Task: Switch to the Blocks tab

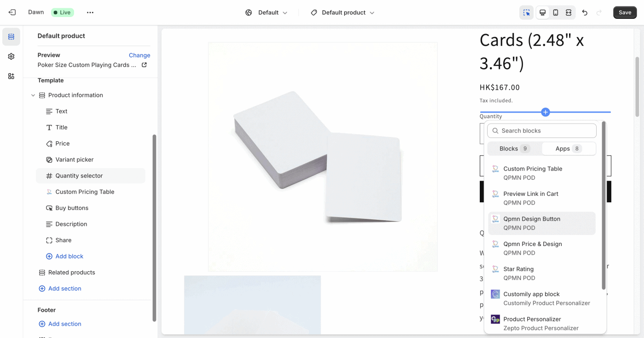Action: coord(514,149)
